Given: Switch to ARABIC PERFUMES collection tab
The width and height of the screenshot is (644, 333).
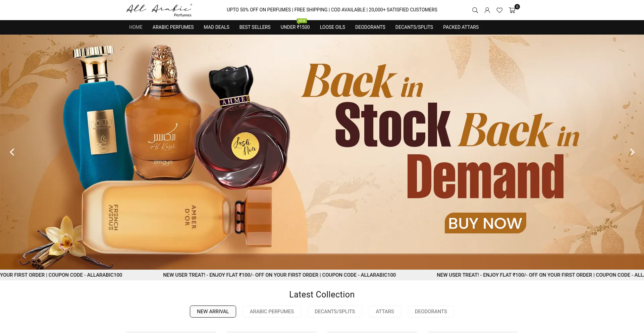Looking at the screenshot, I should [272, 312].
